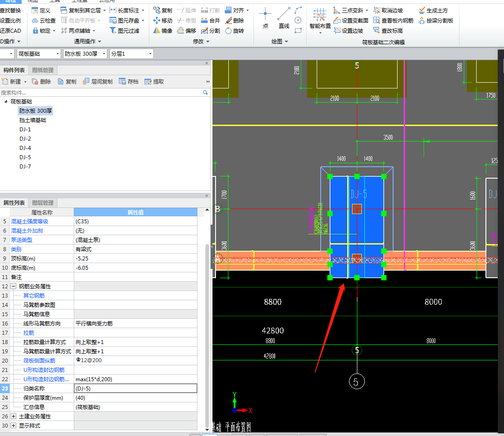Switch to the 图纸管理 tab

43,70
